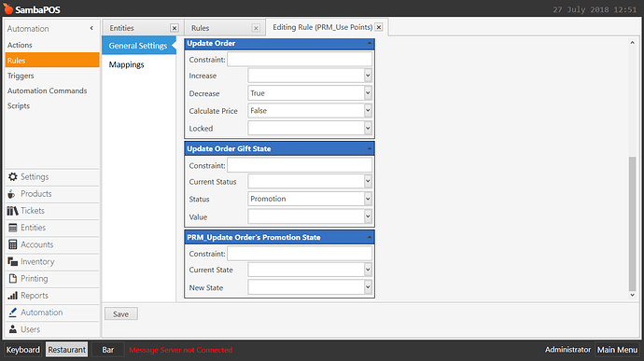Screen dimensions: 644x361
Task: Collapse the Update Order action section
Action: [x=370, y=43]
